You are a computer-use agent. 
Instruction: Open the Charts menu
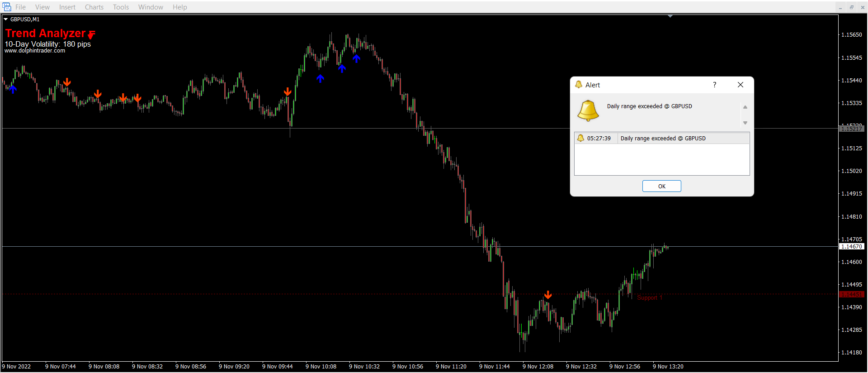pos(94,7)
